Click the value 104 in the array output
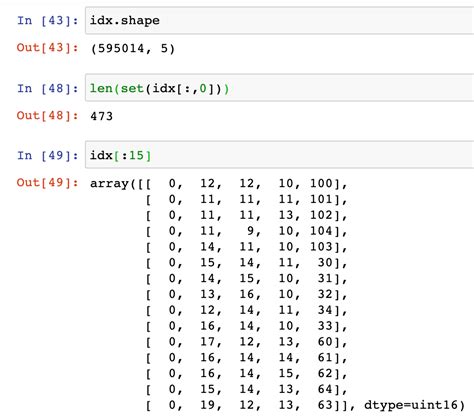 point(321,231)
